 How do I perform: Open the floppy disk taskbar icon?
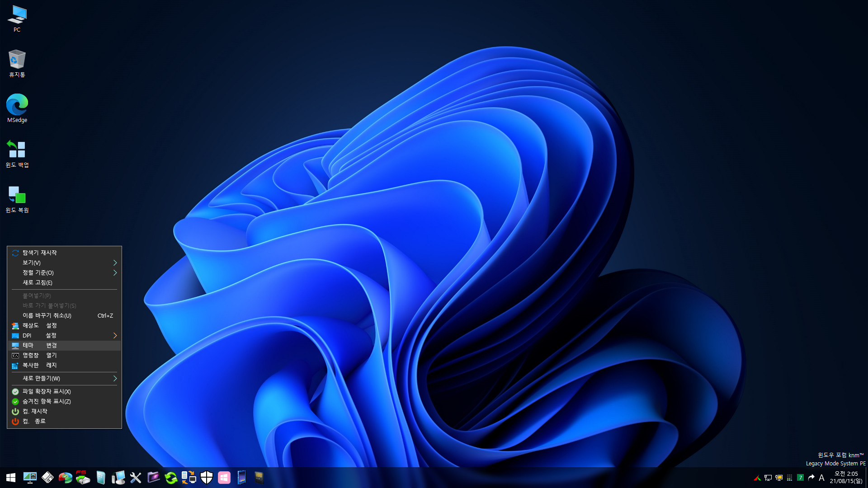click(47, 478)
